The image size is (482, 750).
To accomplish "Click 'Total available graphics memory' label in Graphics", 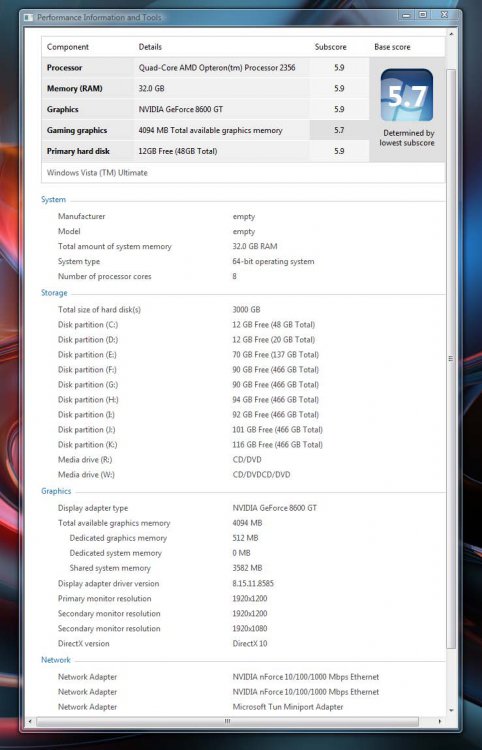I will point(114,523).
